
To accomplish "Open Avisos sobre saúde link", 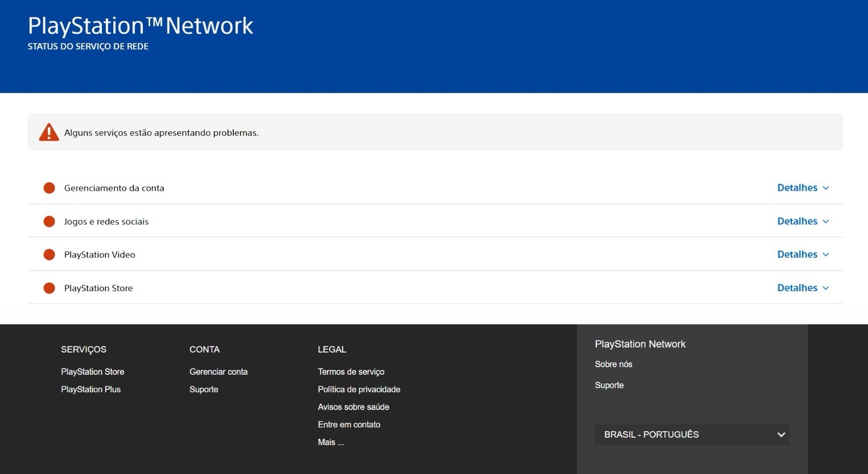I will click(354, 407).
